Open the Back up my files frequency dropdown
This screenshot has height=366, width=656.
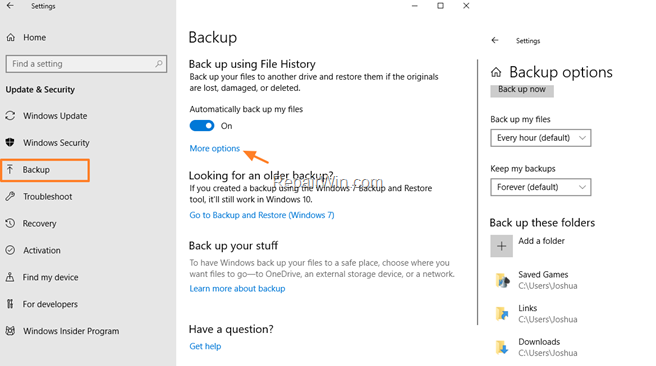[541, 138]
